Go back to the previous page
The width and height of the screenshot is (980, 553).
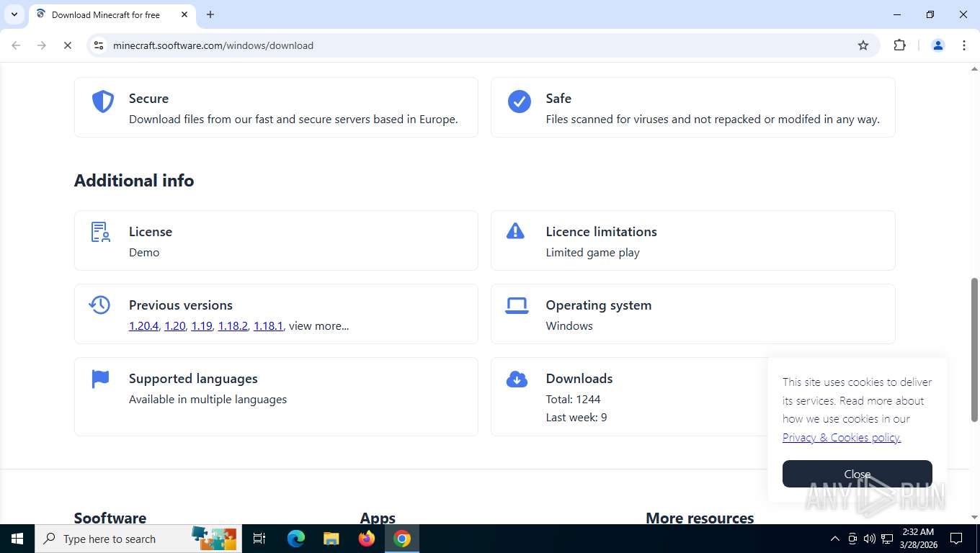16,45
